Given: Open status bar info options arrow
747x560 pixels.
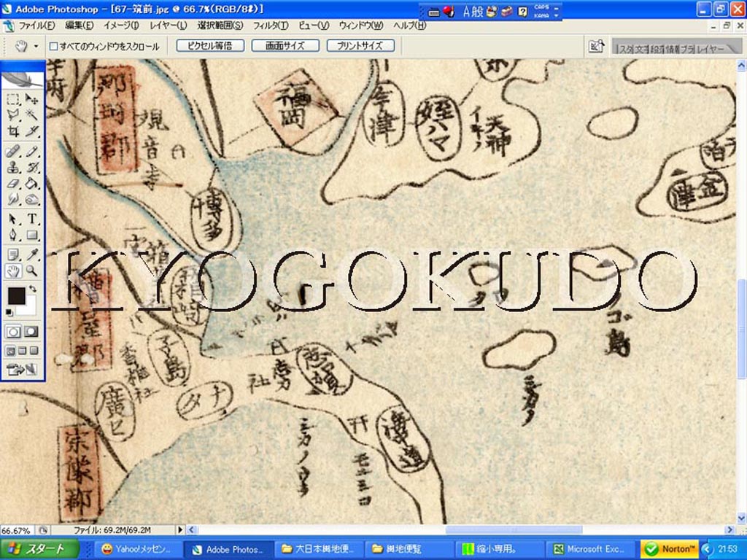Looking at the screenshot, I should (180, 529).
